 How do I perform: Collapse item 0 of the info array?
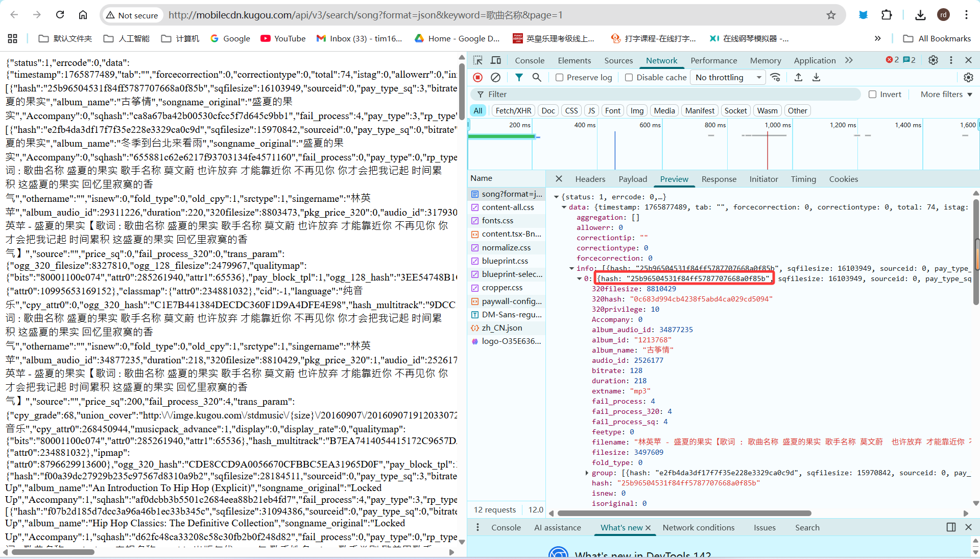click(x=579, y=278)
